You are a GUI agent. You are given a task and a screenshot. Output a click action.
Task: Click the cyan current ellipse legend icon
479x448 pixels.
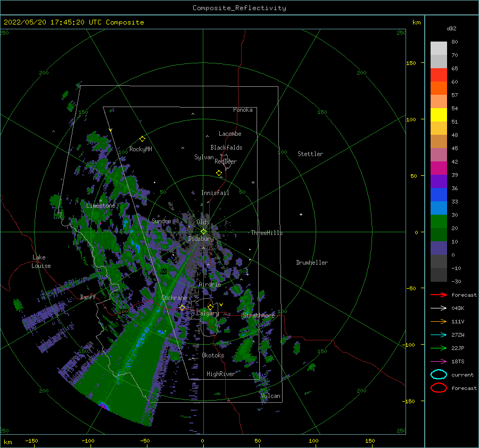[x=439, y=374]
